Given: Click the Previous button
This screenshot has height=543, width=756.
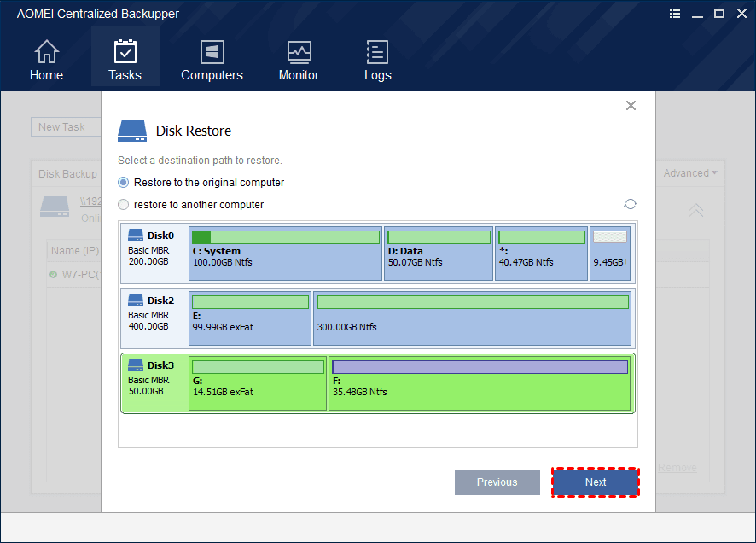Looking at the screenshot, I should (x=497, y=482).
